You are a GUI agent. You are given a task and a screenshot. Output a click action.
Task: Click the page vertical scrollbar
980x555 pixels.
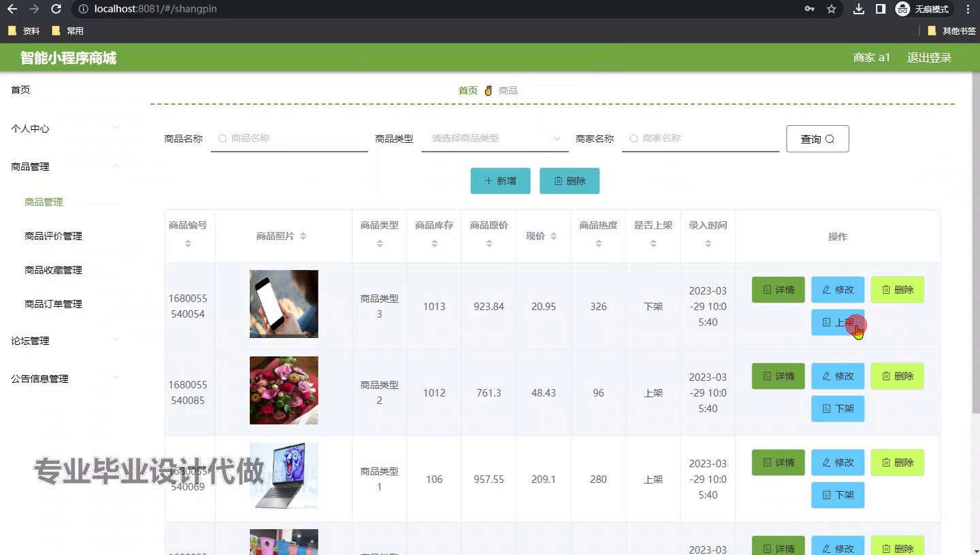[x=975, y=241]
